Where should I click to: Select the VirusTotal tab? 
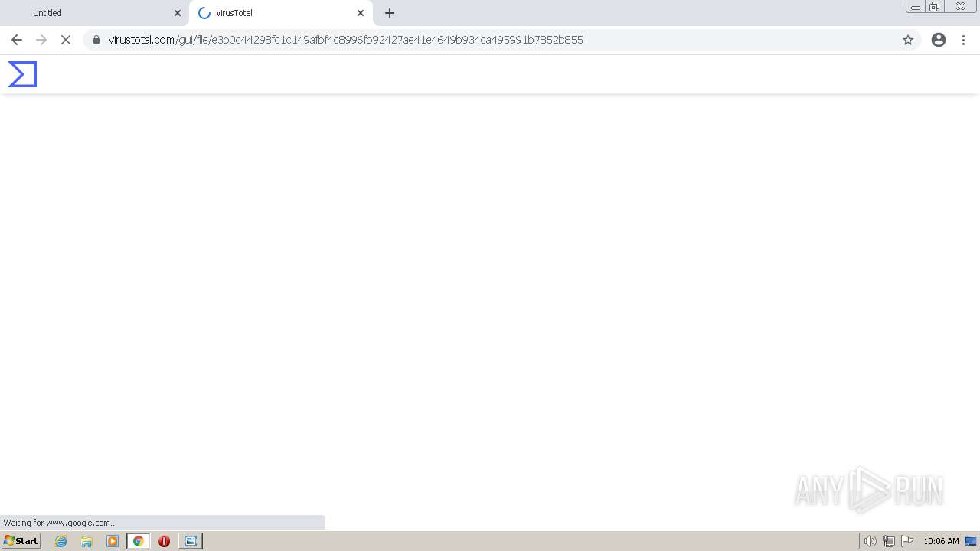tap(280, 13)
